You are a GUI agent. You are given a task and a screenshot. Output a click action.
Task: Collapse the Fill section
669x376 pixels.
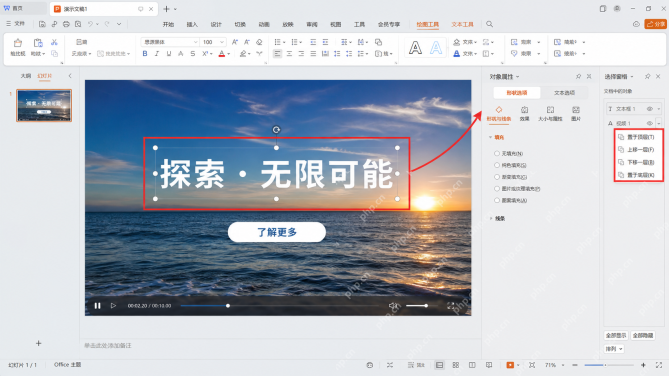490,137
